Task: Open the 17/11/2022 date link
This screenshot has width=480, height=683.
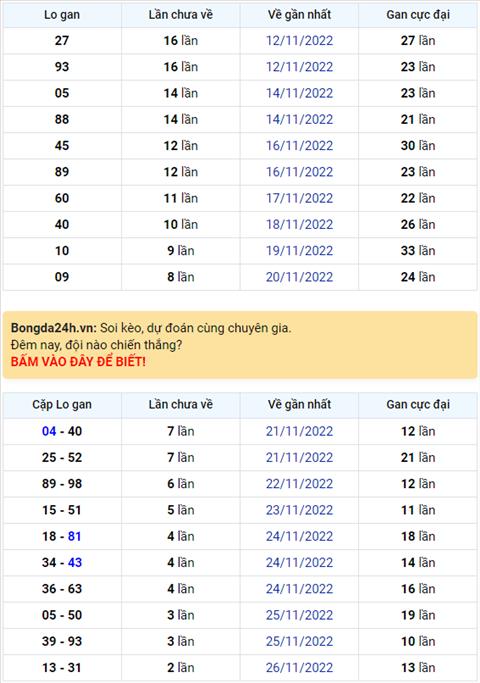Action: (299, 198)
